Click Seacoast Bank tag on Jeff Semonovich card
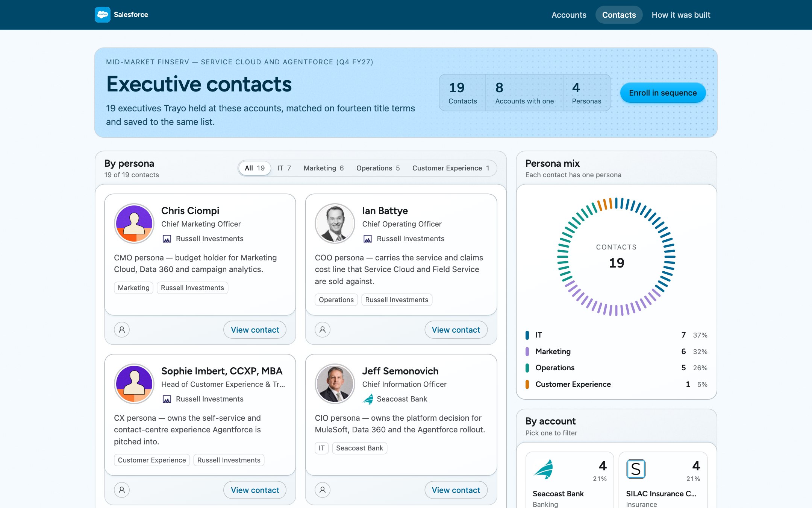This screenshot has width=812, height=508. coord(359,448)
